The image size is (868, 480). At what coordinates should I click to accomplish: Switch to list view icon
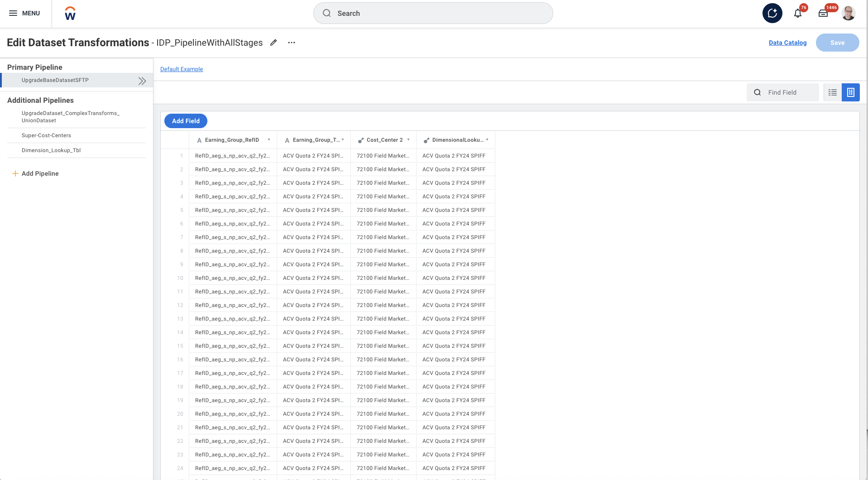[833, 92]
